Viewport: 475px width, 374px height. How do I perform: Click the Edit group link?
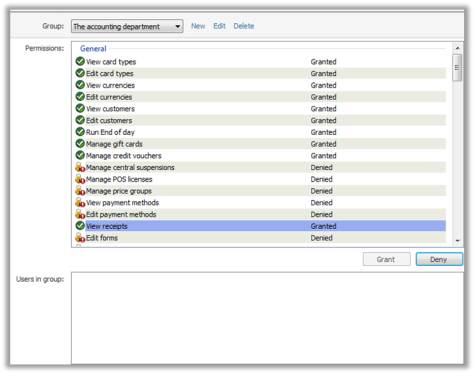(x=219, y=26)
